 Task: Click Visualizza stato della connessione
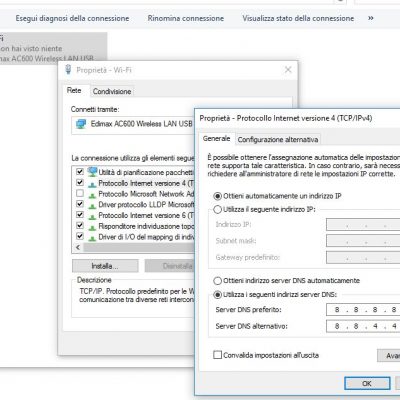click(x=298, y=18)
